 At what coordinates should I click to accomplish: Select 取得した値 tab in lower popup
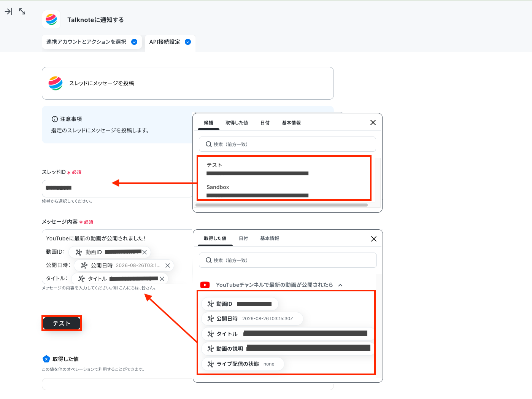tap(215, 238)
